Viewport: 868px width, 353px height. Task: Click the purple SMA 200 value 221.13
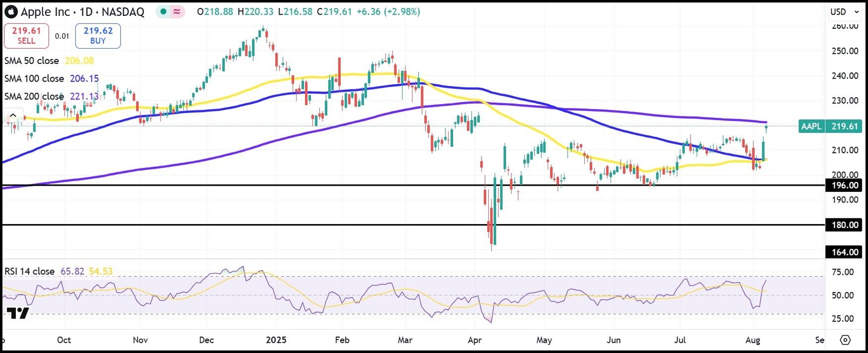[x=84, y=96]
